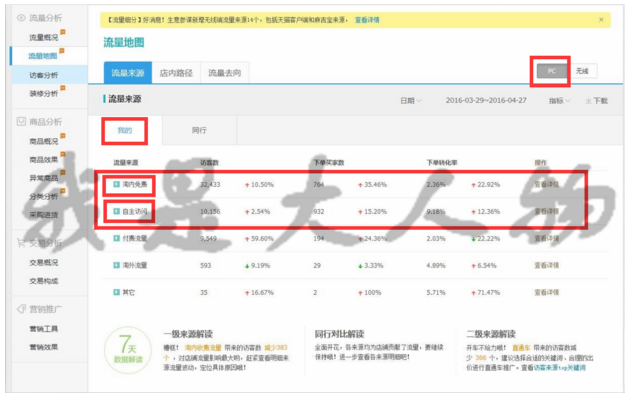Switch to the PC toggle

550,72
